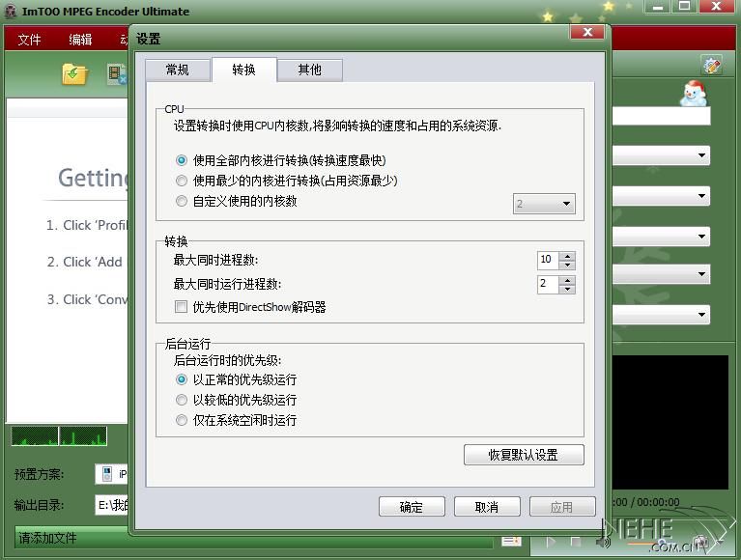This screenshot has height=560, width=741.
Task: Click the stop button in preview panel
Action: click(x=576, y=543)
